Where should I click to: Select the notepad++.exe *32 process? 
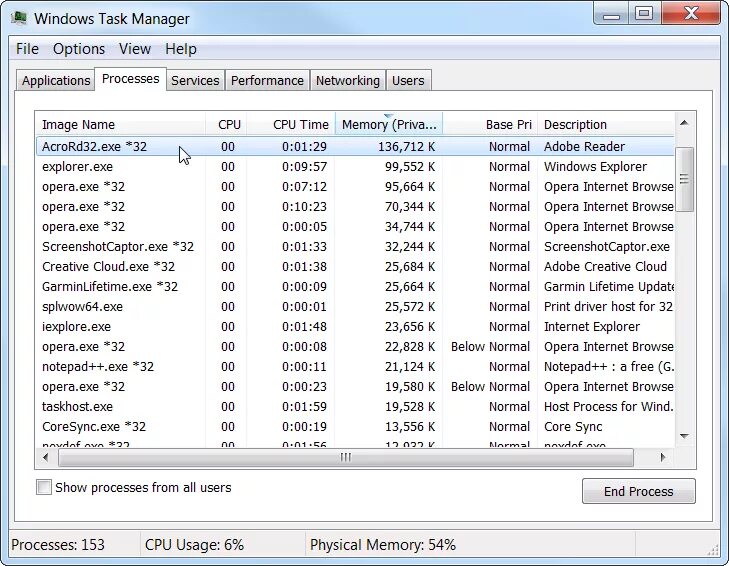coord(355,366)
